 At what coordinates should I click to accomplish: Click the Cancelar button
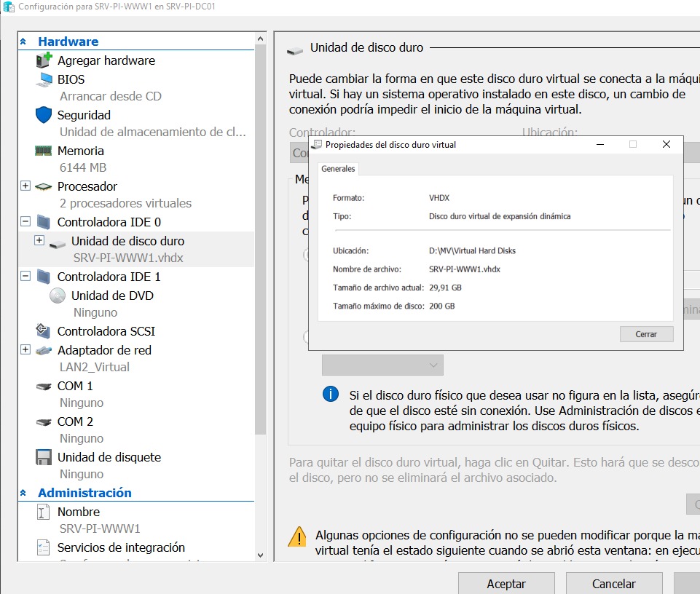pos(613,583)
